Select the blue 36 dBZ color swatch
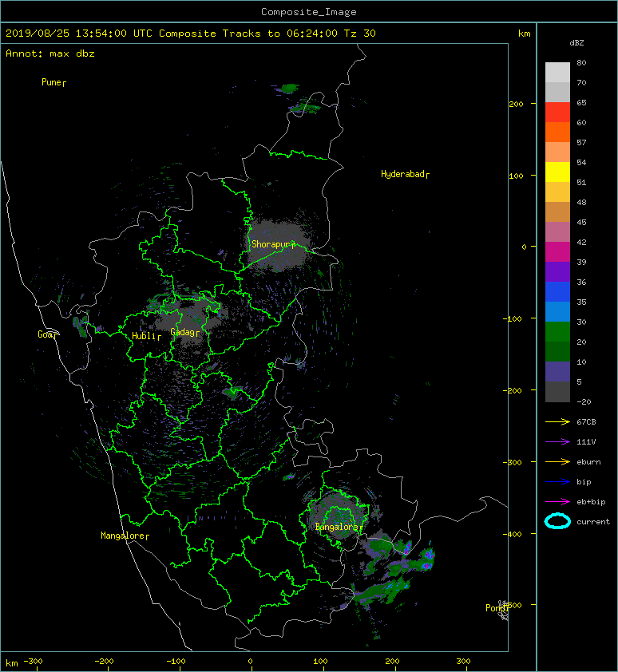Viewport: 618px width, 672px height. click(x=557, y=291)
